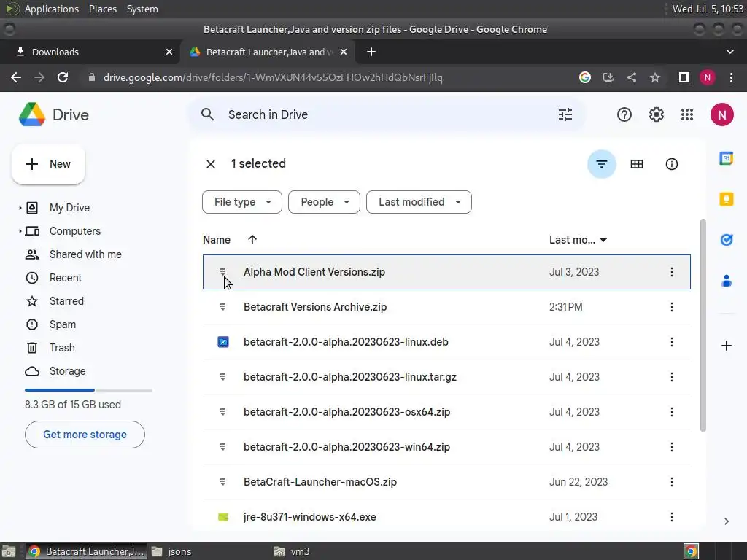Share this page icon in address bar
Screen dimensions: 747x560
coord(632,77)
